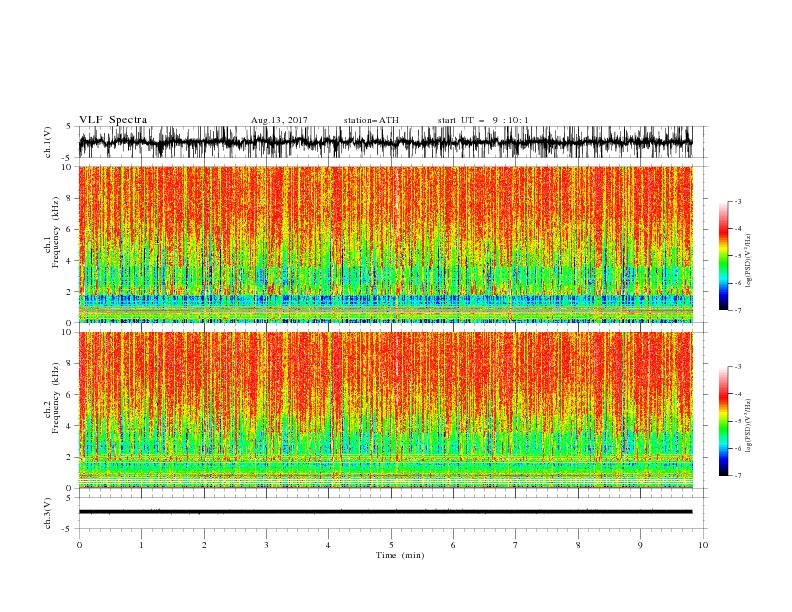Image resolution: width=792 pixels, height=612 pixels.
Task: Click time axis tick label '5'
Action: coord(391,545)
